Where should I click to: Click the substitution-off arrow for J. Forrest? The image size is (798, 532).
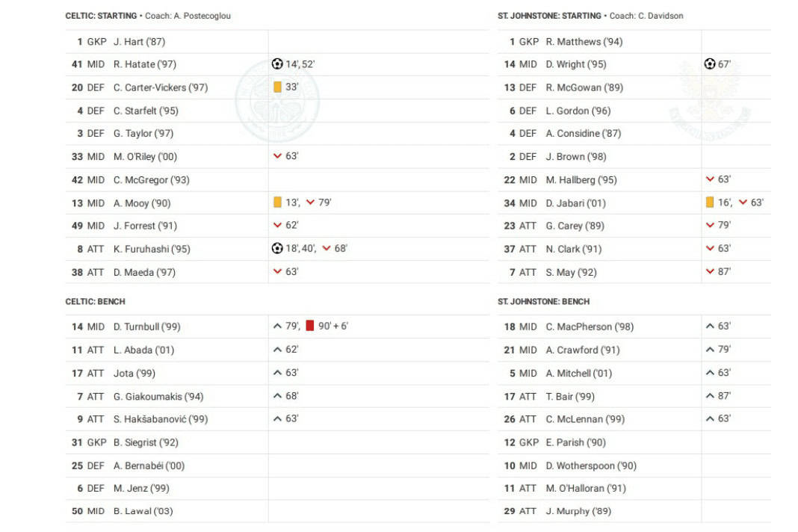[x=277, y=225]
